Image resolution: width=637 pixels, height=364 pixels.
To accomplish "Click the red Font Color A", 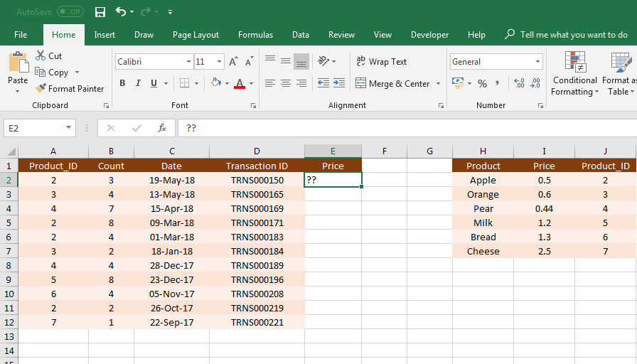I will pyautogui.click(x=240, y=83).
